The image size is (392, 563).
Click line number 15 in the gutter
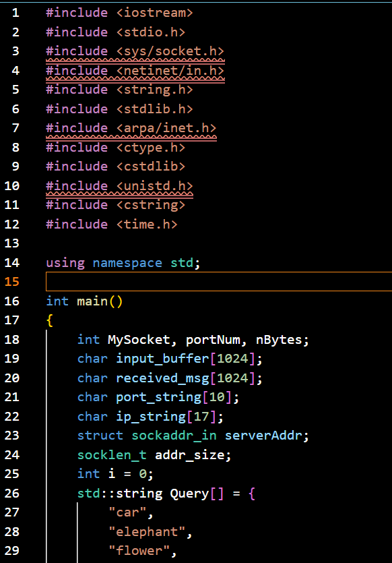[12, 282]
